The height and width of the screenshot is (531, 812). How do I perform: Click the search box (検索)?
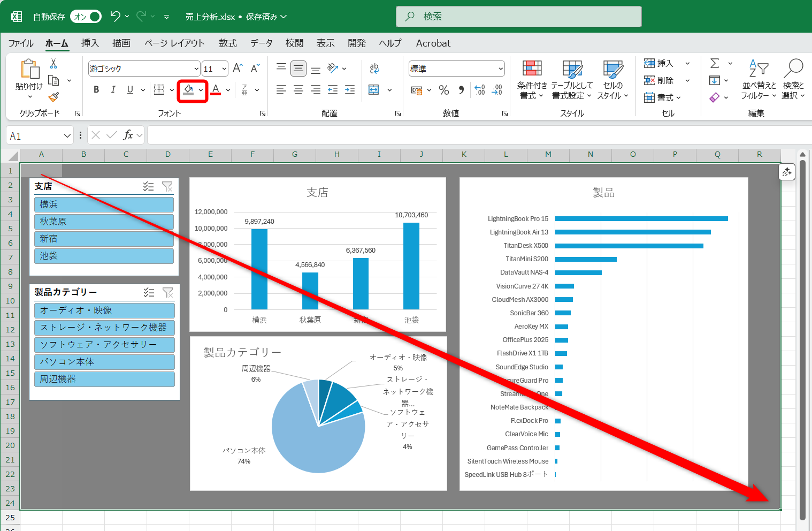tap(519, 17)
